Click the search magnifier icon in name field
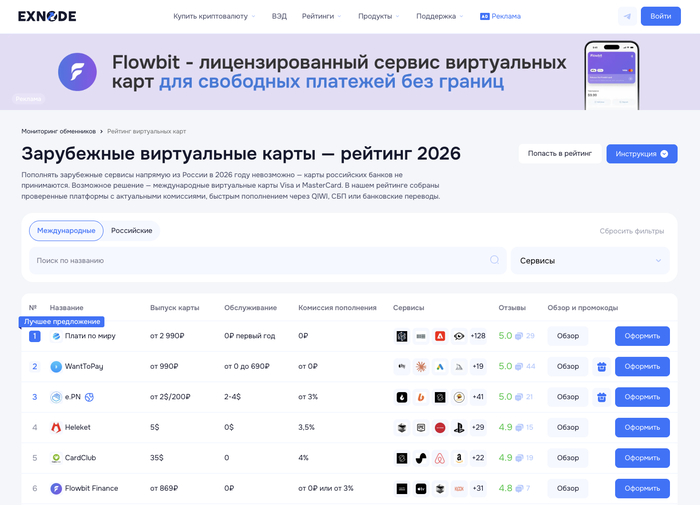Screen dimensions: 700x505 (494, 260)
